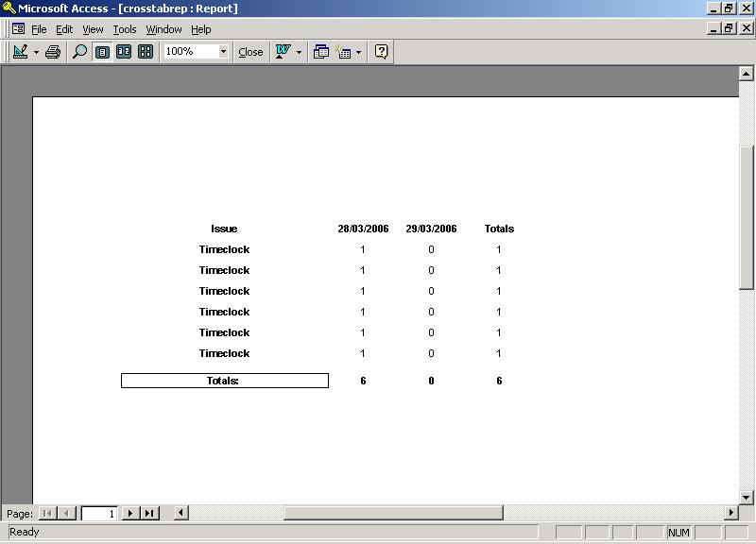Minimize the report document window
This screenshot has width=756, height=544.
point(714,28)
